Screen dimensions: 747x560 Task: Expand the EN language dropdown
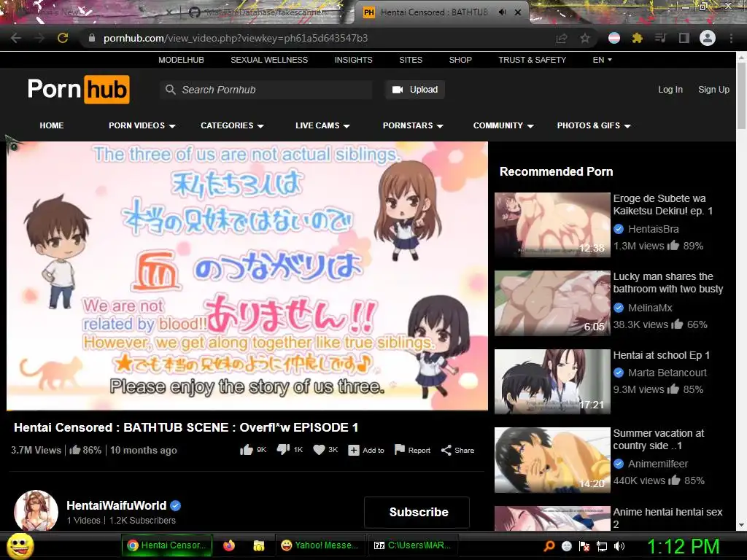click(x=602, y=60)
